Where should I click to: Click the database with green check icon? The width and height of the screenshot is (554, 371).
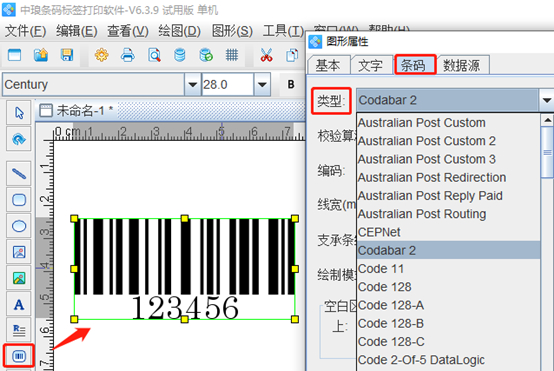(x=206, y=55)
